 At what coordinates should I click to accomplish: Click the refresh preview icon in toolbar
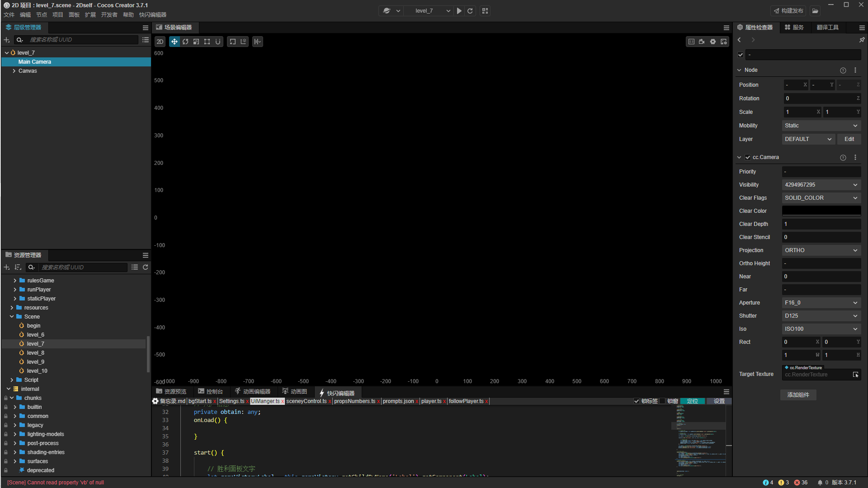tap(470, 11)
